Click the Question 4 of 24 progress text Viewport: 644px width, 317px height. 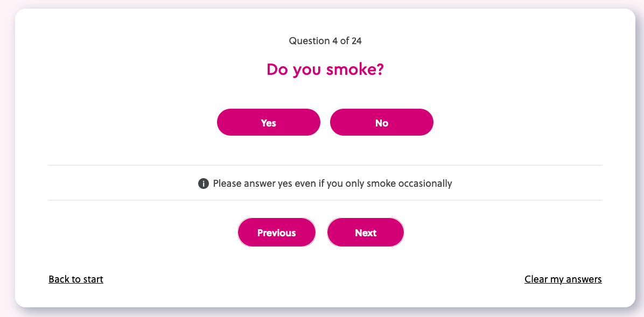pyautogui.click(x=328, y=41)
